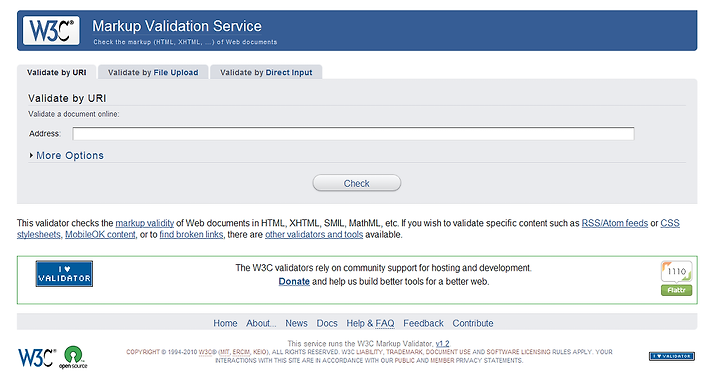Viewport: 720px width, 383px height.
Task: Expand the More Options section
Action: click(67, 156)
